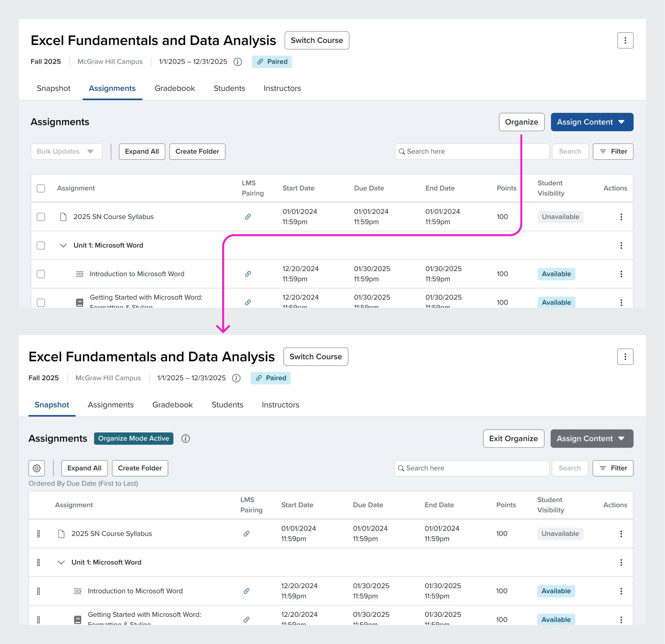
Task: Click the LMS pairing link icon for Introduction to Microsoft Word in top table
Action: pos(248,274)
